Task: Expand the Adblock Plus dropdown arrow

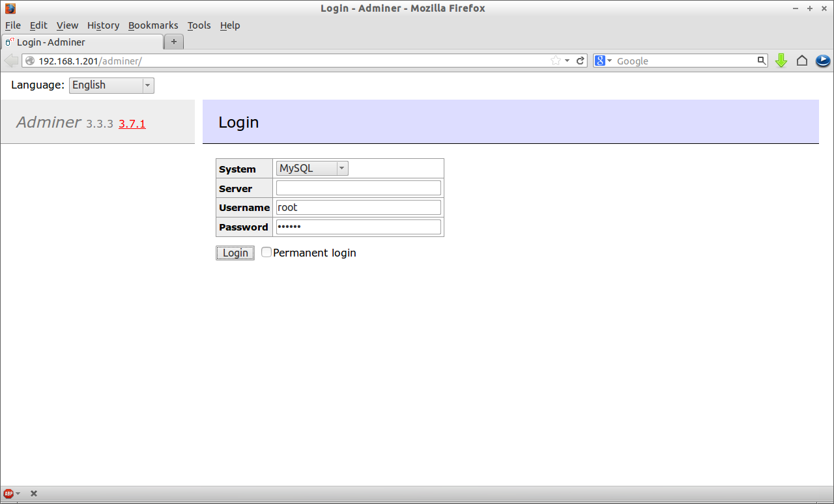Action: click(x=18, y=494)
